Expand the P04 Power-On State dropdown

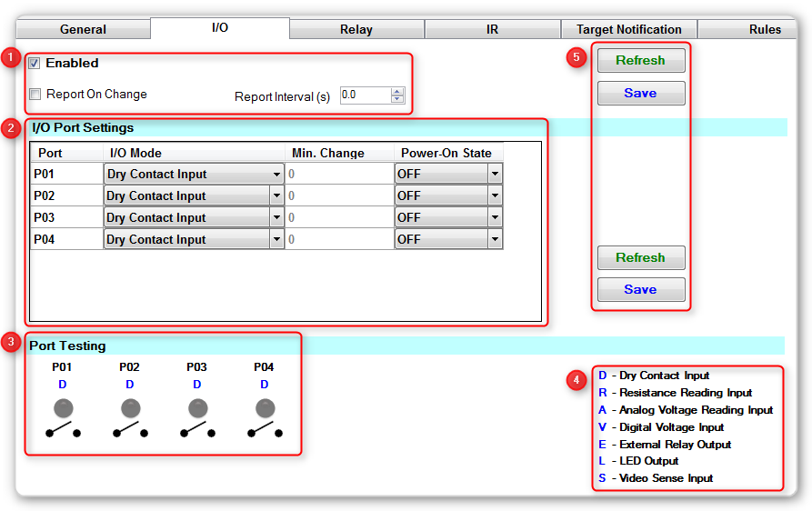(495, 240)
